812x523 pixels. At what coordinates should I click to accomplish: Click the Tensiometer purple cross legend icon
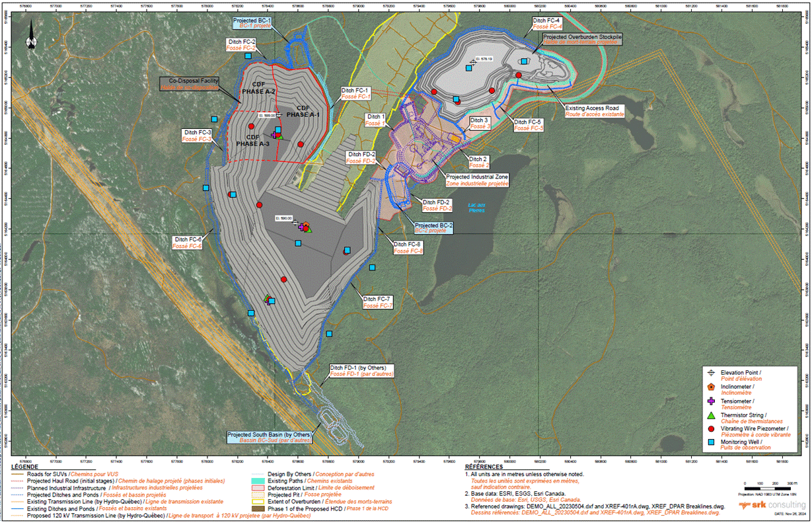(x=710, y=401)
